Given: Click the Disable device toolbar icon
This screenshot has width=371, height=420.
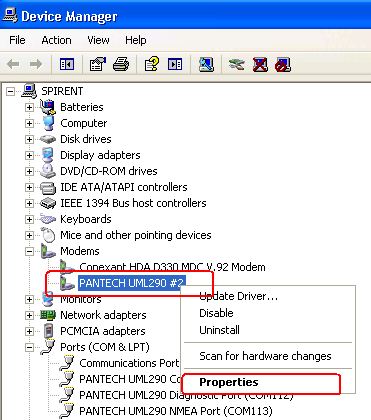Looking at the screenshot, I should 283,64.
